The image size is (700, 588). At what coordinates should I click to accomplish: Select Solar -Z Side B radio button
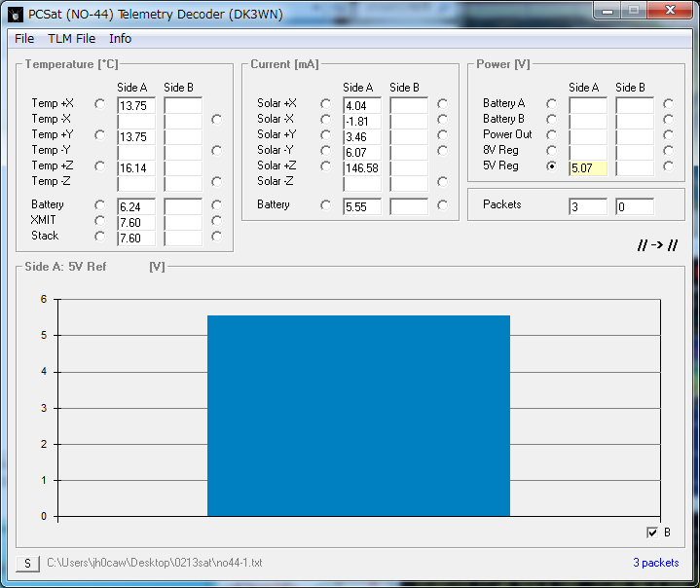point(442,182)
